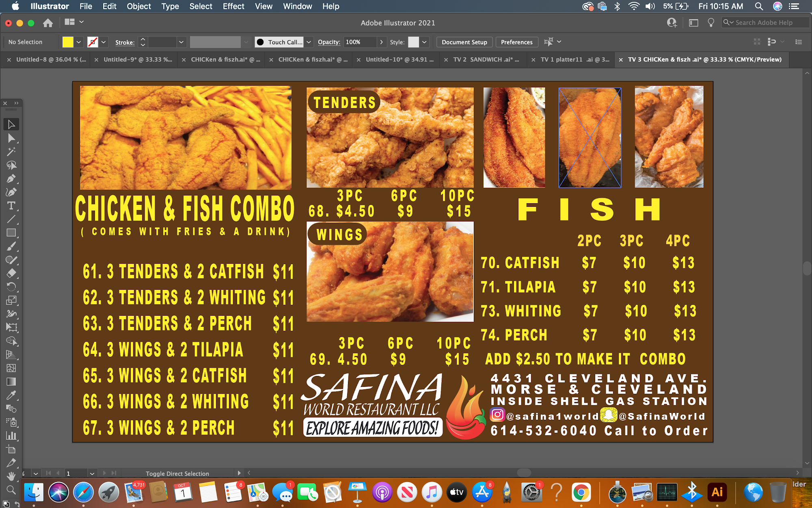Select the Eraser tool
Image resolution: width=812 pixels, height=508 pixels.
click(11, 273)
